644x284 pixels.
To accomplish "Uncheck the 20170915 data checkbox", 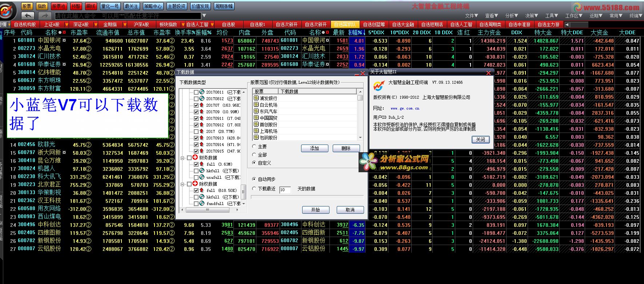I will click(x=196, y=151).
